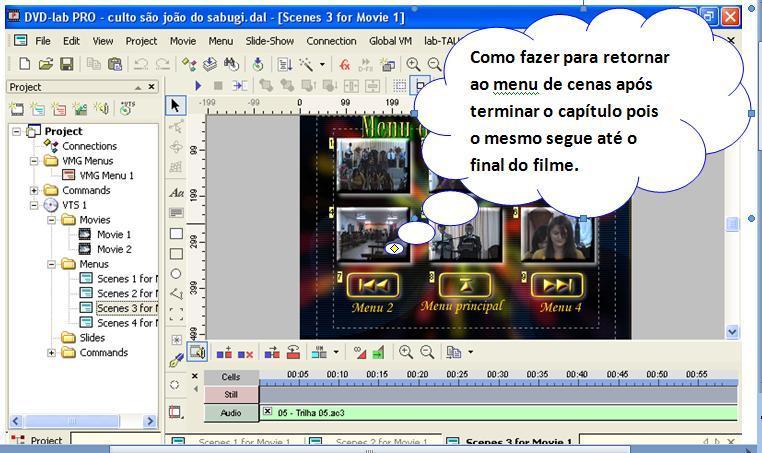Image resolution: width=762 pixels, height=453 pixels.
Task: Switch to Scenes 2 for Movie 1 tab
Action: tap(381, 441)
